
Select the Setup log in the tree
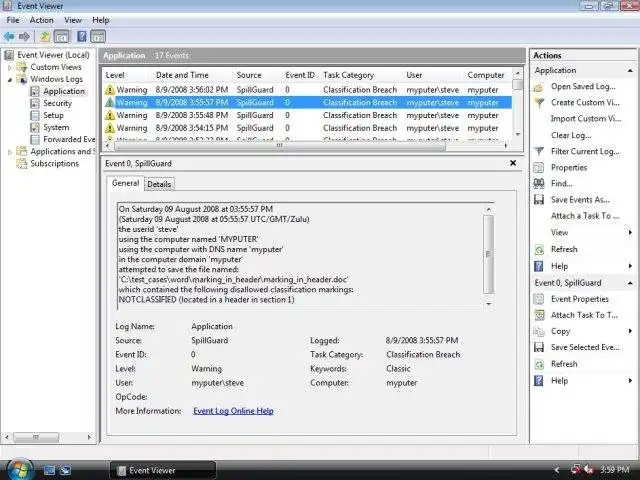click(53, 116)
